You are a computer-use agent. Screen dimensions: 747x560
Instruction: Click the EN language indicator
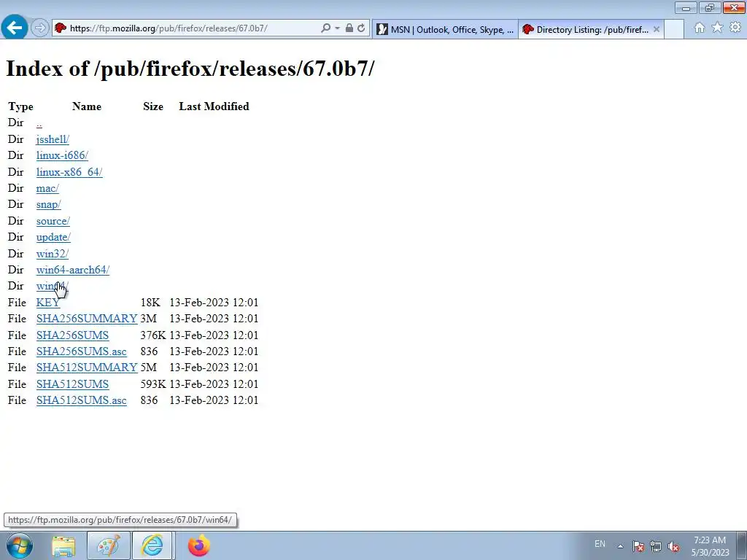pyautogui.click(x=600, y=544)
